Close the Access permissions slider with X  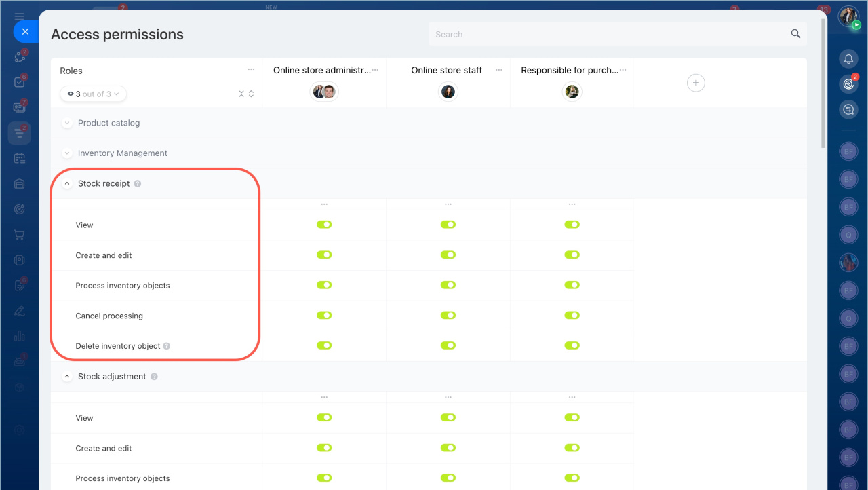click(25, 31)
